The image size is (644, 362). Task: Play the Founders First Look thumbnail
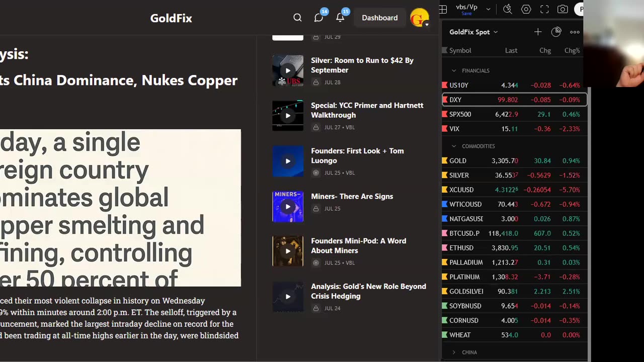288,161
